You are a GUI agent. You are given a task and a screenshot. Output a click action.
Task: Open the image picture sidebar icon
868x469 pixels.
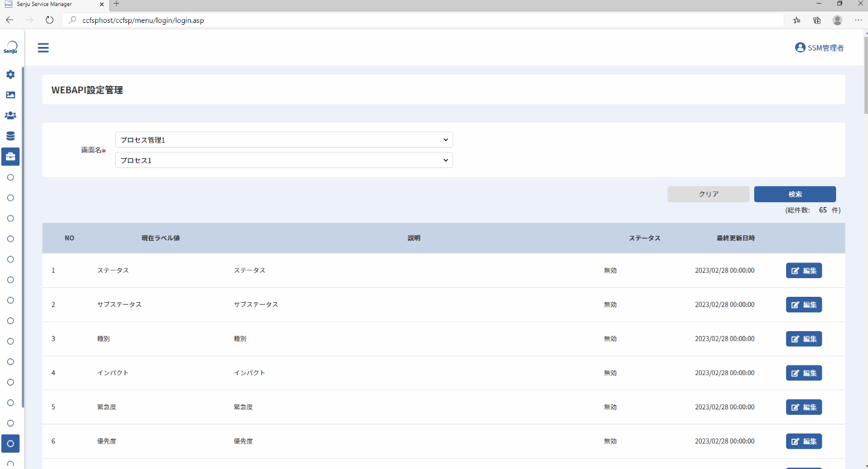tap(10, 95)
